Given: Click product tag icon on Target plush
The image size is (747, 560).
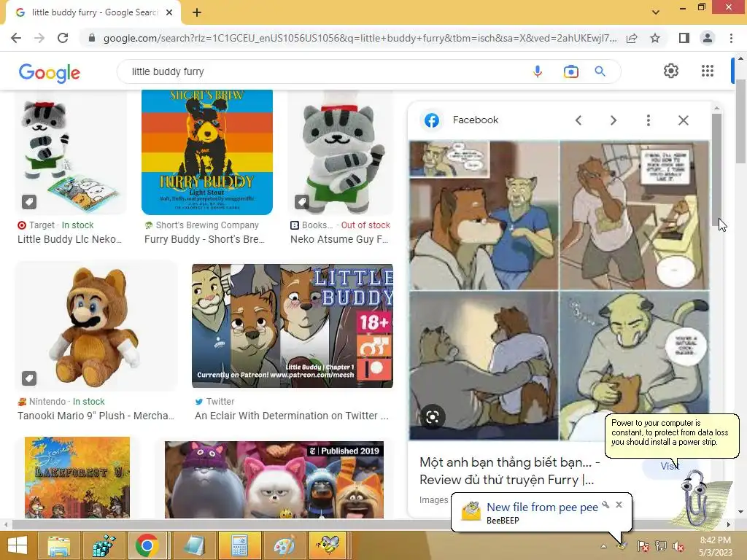Looking at the screenshot, I should pos(29,202).
